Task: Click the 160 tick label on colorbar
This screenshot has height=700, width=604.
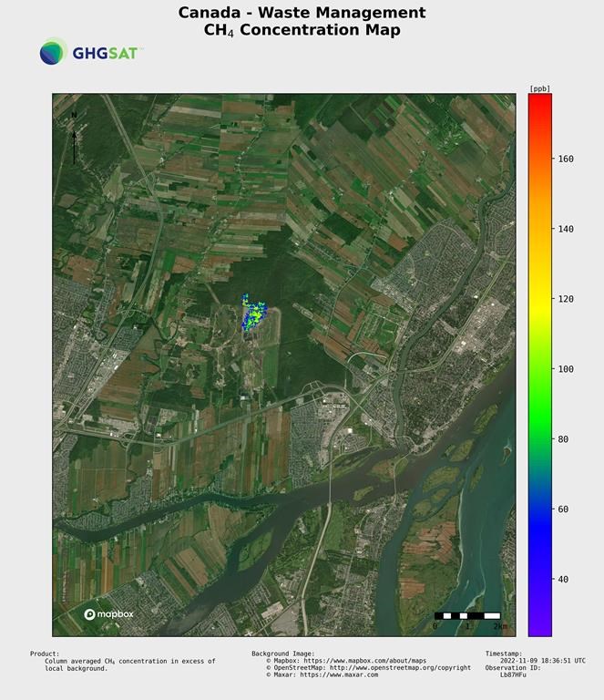Action: 566,159
